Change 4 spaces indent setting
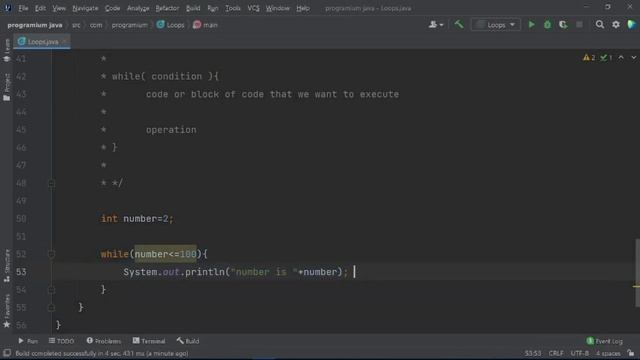Screen dimensions: 640x360 pyautogui.click(x=608, y=353)
